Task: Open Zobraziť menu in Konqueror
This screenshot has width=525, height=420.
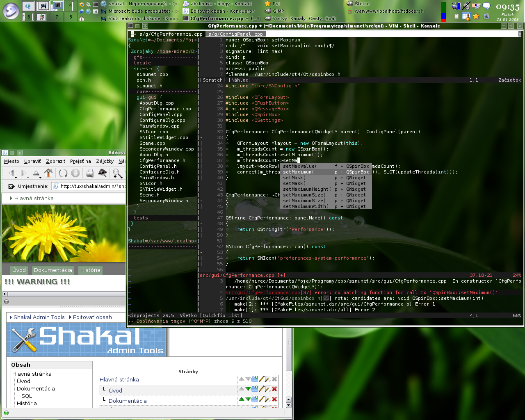Action: pyautogui.click(x=56, y=161)
